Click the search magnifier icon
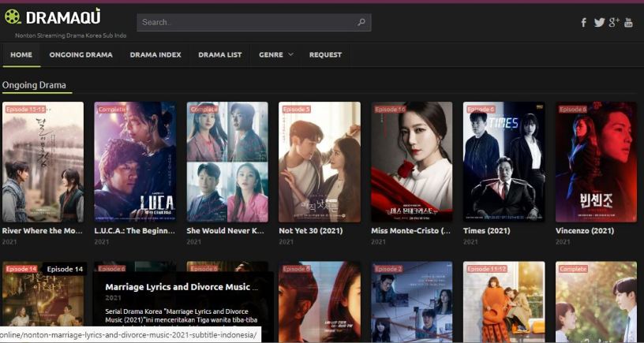 point(361,22)
